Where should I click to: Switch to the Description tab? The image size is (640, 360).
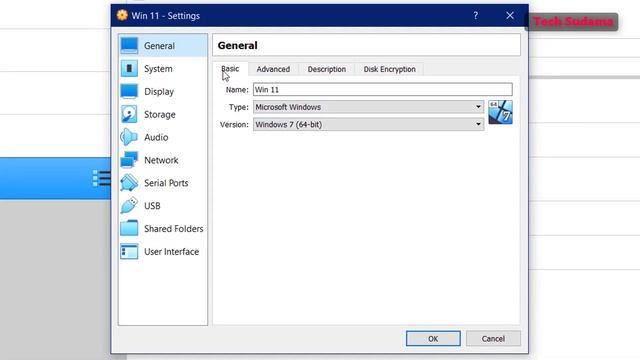click(327, 69)
